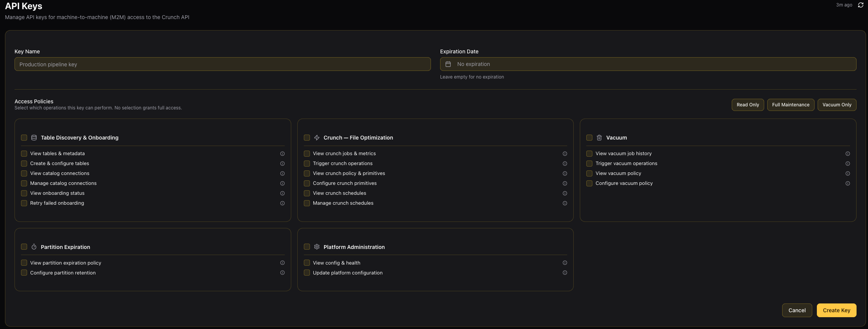Click the Cancel button
The width and height of the screenshot is (868, 329).
(797, 310)
